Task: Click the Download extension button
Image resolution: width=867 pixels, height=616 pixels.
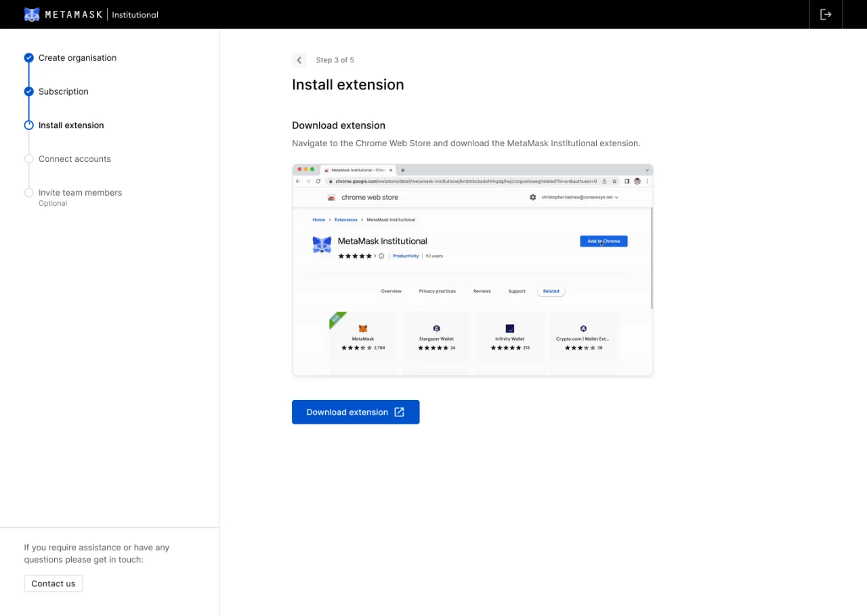Action: pos(356,412)
